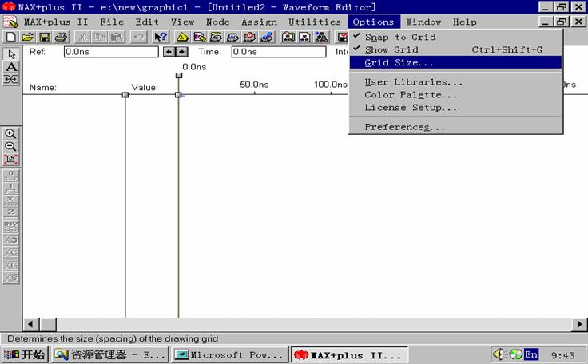Open the MAX+plus II menu
The height and width of the screenshot is (364, 588).
(56, 22)
